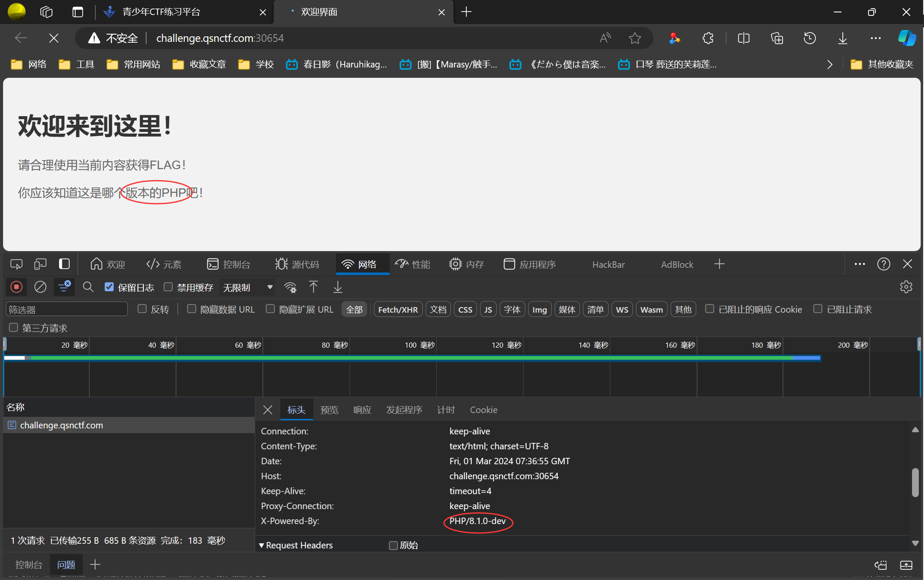
Task: Click the headers pane vertical scrollbar thumb
Action: tap(915, 483)
